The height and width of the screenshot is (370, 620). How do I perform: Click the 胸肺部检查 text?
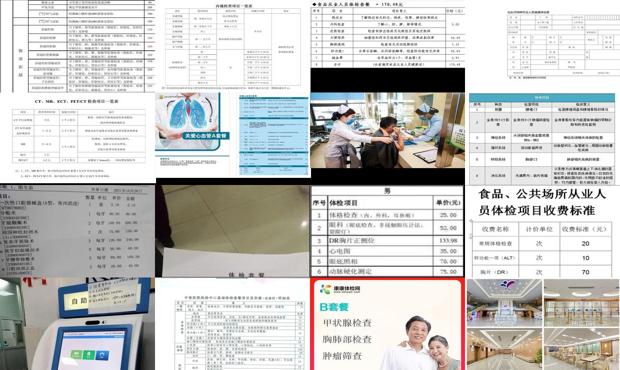click(347, 340)
